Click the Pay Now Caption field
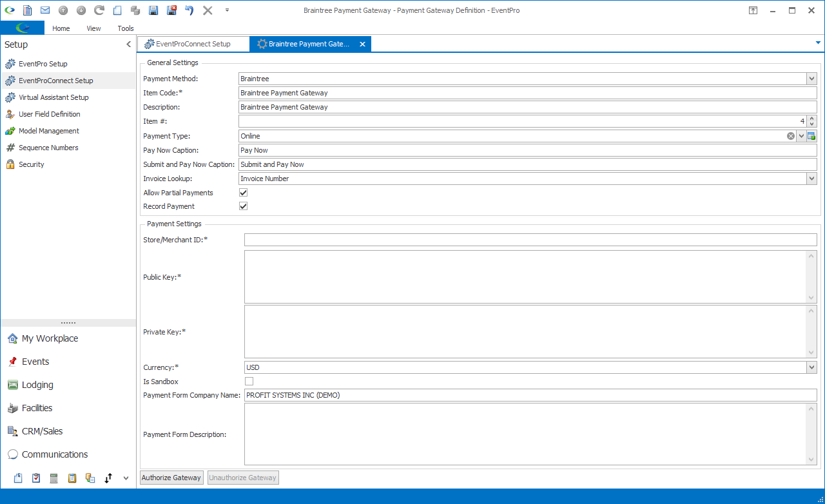Image resolution: width=825 pixels, height=504 pixels. click(x=527, y=150)
